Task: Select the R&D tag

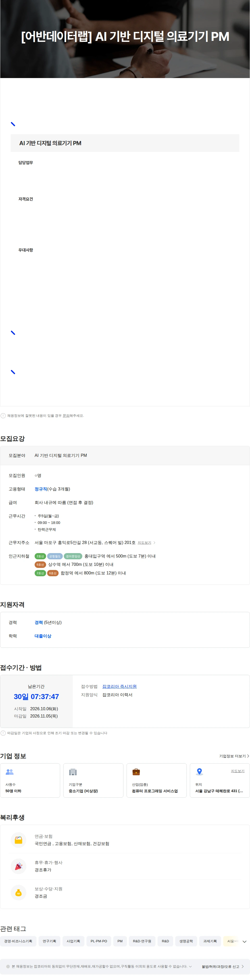Action: coord(165,941)
